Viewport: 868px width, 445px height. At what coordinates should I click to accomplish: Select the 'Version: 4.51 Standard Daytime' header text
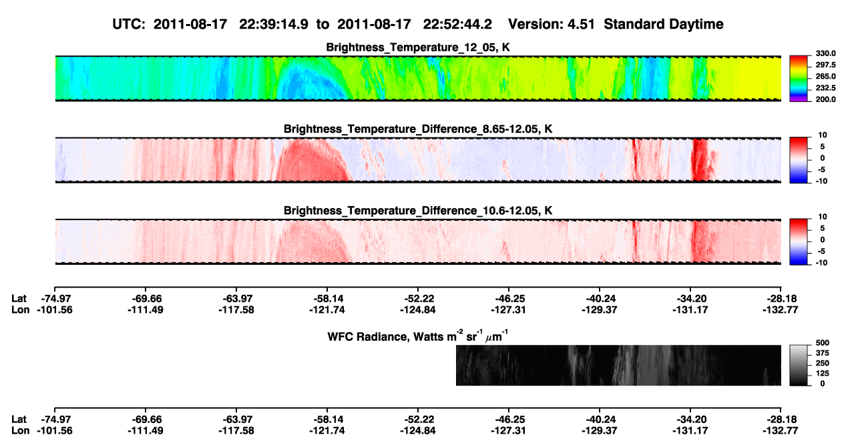pos(616,25)
